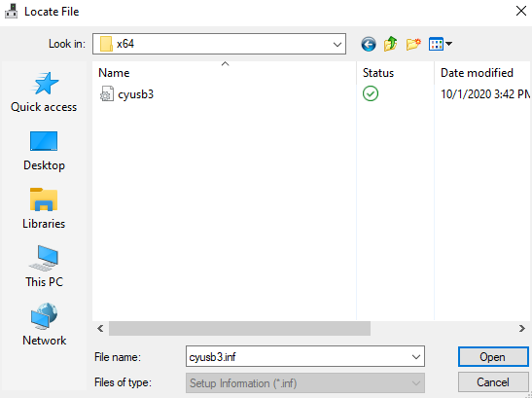Click the green sync status checkmark
The width and height of the screenshot is (532, 398).
(x=371, y=93)
